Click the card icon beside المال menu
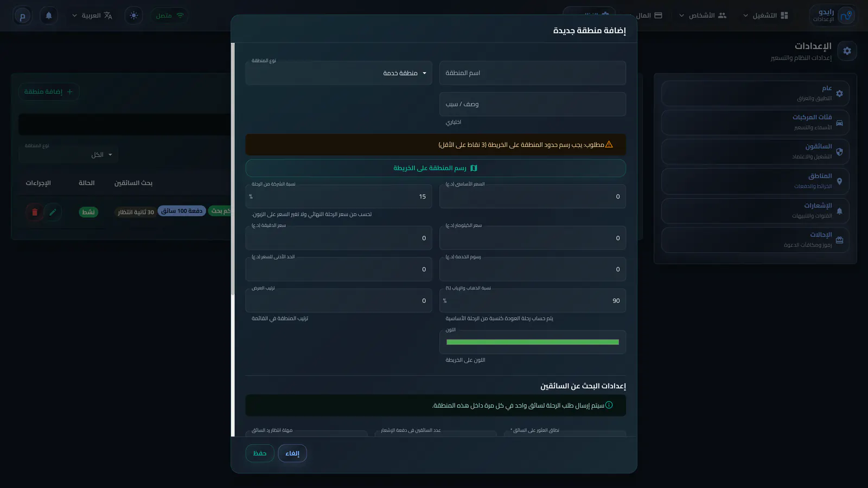Viewport: 868px width, 488px height. click(658, 16)
